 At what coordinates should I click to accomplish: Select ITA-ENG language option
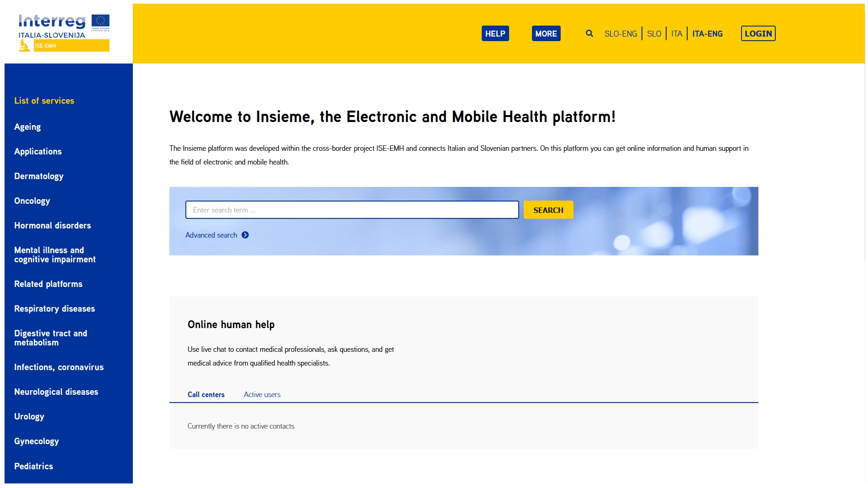point(707,34)
